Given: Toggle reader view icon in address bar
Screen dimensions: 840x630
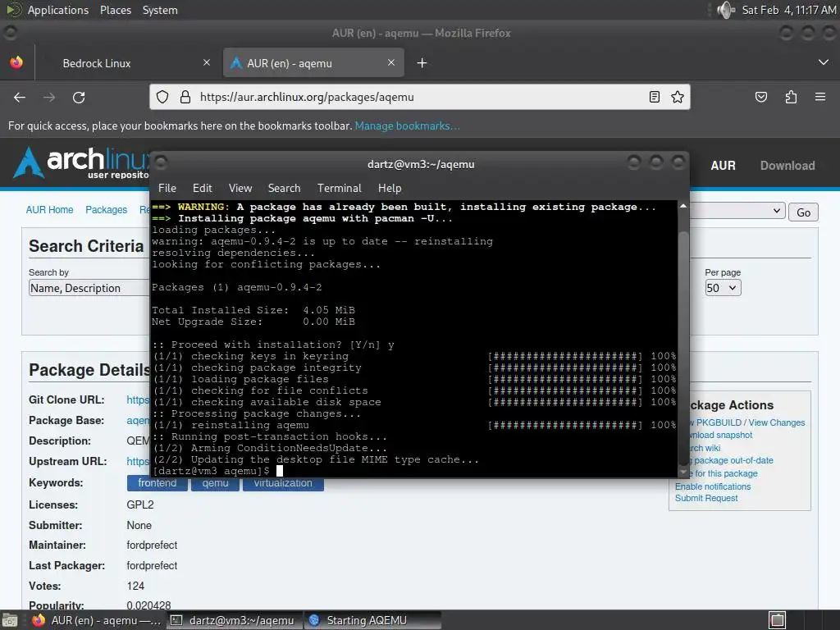Looking at the screenshot, I should [654, 97].
